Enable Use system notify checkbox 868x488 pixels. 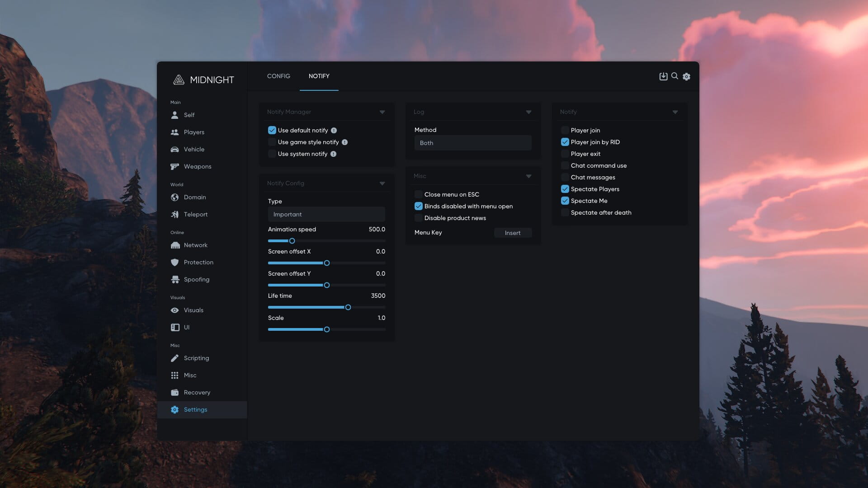tap(272, 154)
